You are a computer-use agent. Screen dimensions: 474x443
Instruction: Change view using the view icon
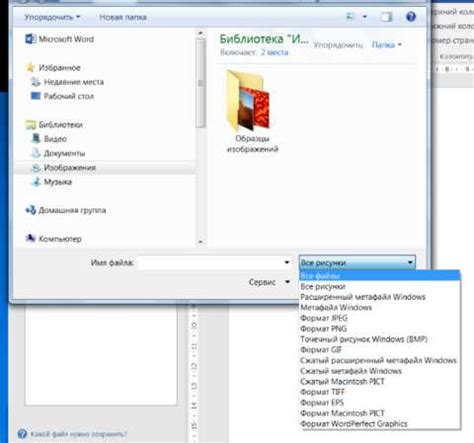351,17
